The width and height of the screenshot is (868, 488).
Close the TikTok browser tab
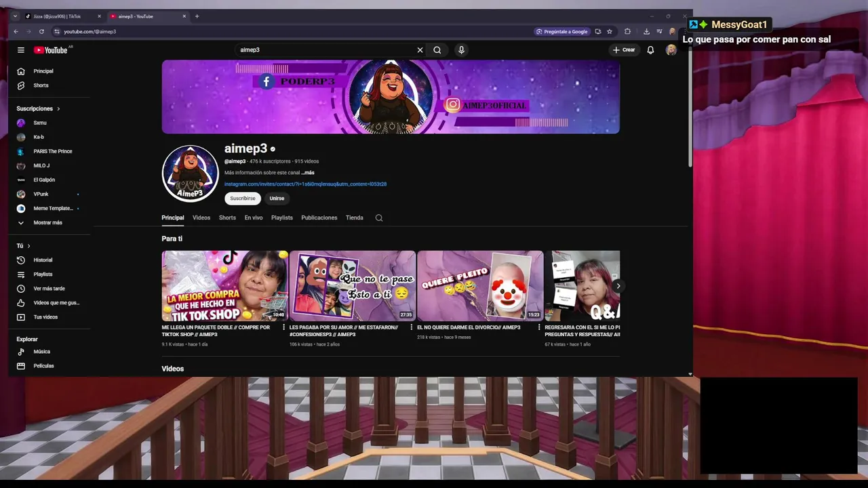pos(99,16)
